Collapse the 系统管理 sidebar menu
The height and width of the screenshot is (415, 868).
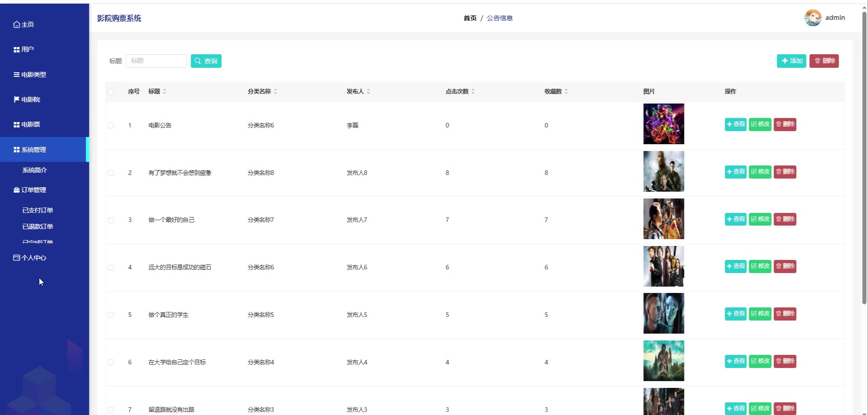[x=44, y=150]
